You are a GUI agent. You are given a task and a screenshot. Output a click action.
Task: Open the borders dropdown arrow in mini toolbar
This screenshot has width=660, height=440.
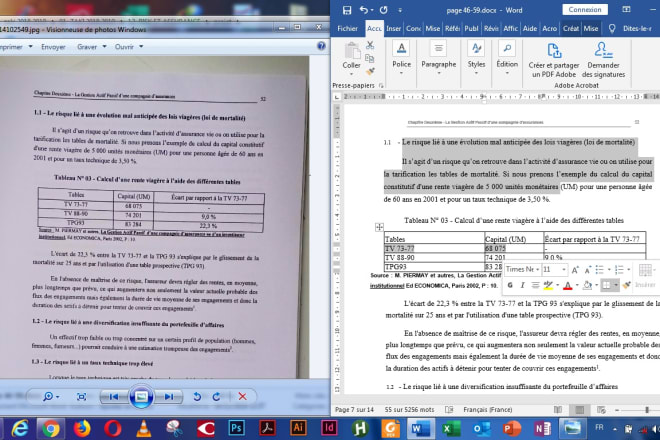coord(615,285)
